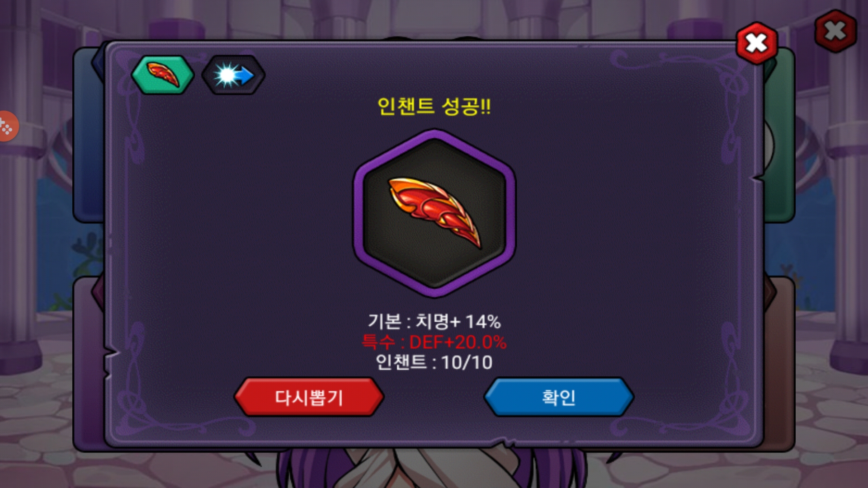Viewport: 868px width, 488px height.
Task: Close the enchant result dialog with red X
Action: [757, 43]
